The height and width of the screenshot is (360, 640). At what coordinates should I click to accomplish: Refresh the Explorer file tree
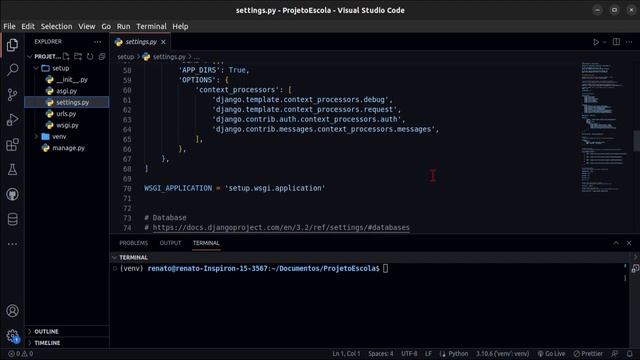90,56
